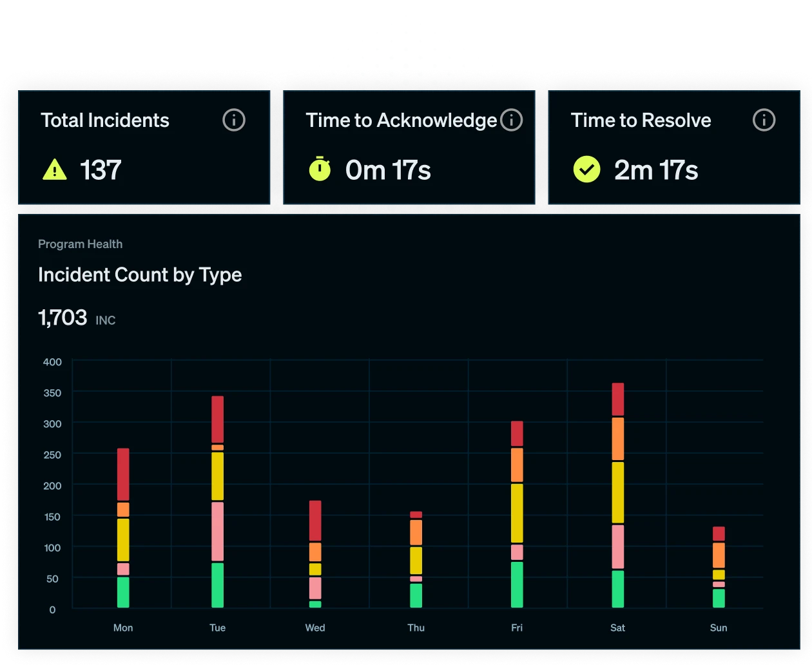Screen dimensions: 812x665
Task: Click the green segment of Friday's bar
Action: pos(517,584)
